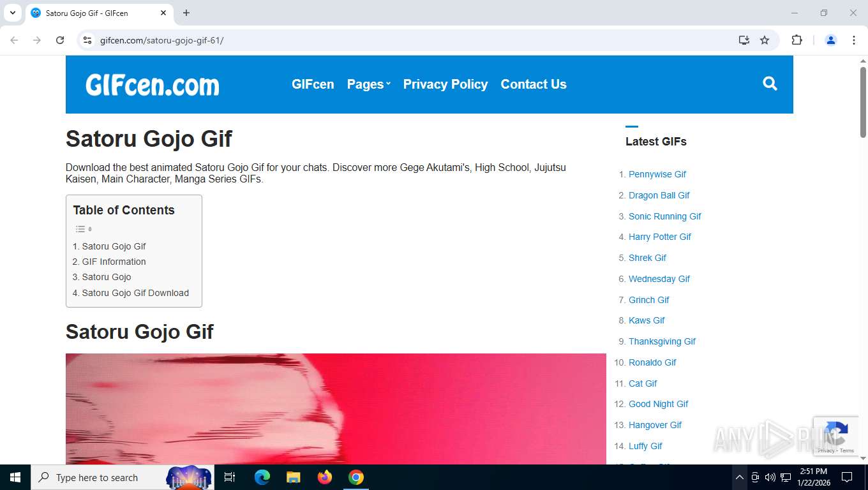Open a new tab with plus button
This screenshot has height=490, width=868.
pyautogui.click(x=186, y=13)
